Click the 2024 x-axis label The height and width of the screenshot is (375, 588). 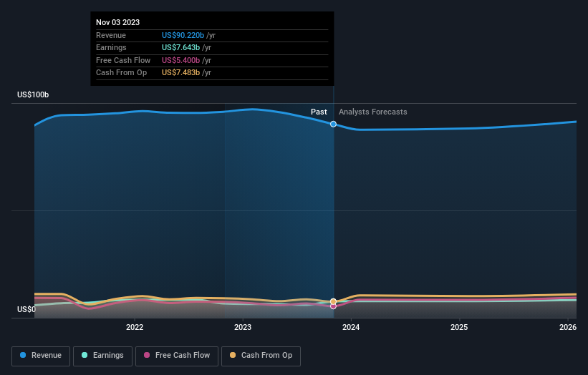click(351, 327)
